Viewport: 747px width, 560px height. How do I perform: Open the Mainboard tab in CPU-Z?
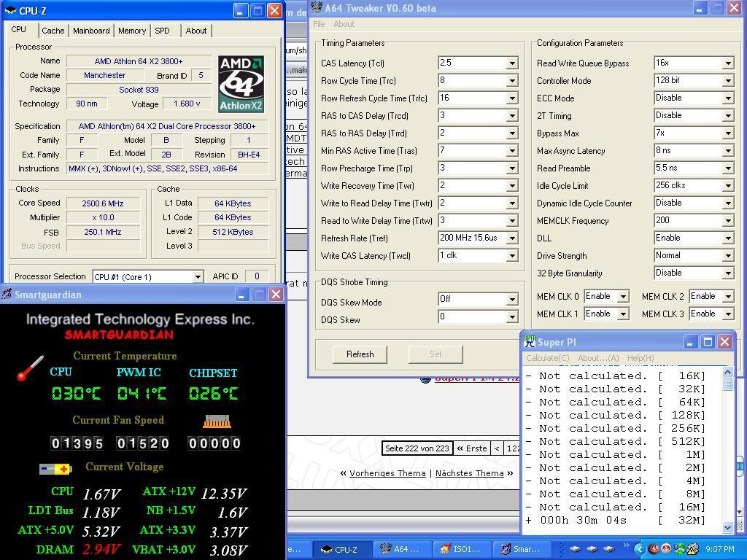[x=91, y=31]
